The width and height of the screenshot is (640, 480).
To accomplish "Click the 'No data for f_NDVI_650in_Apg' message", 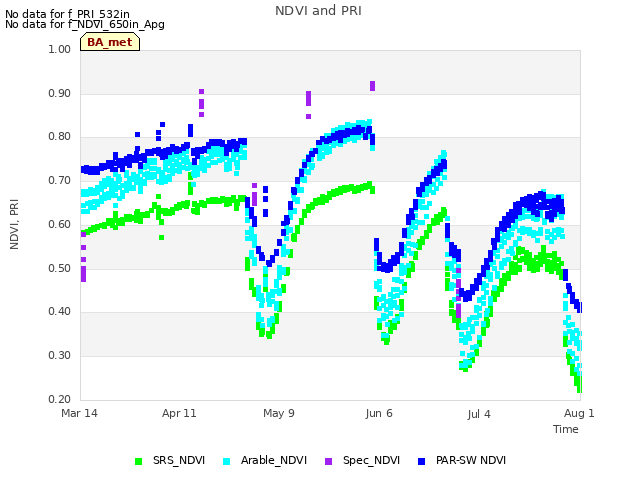I will (85, 24).
